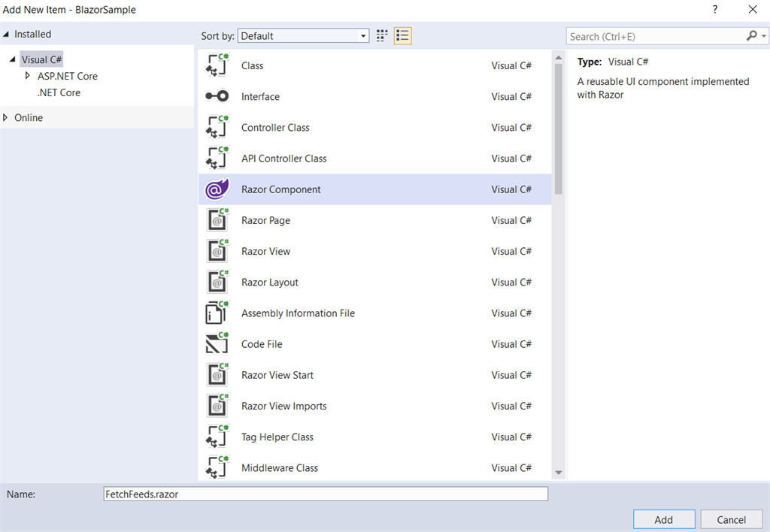Click the Razor Page icon

(217, 220)
